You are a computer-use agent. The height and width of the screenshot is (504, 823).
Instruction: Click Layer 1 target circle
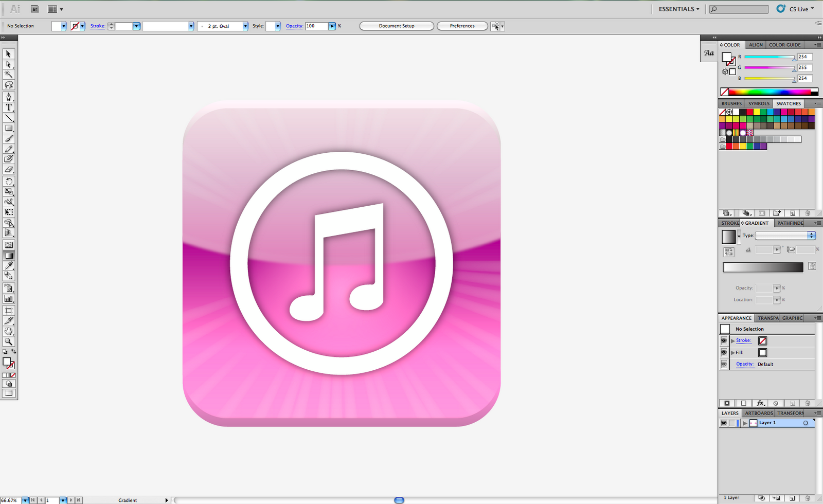pos(806,423)
